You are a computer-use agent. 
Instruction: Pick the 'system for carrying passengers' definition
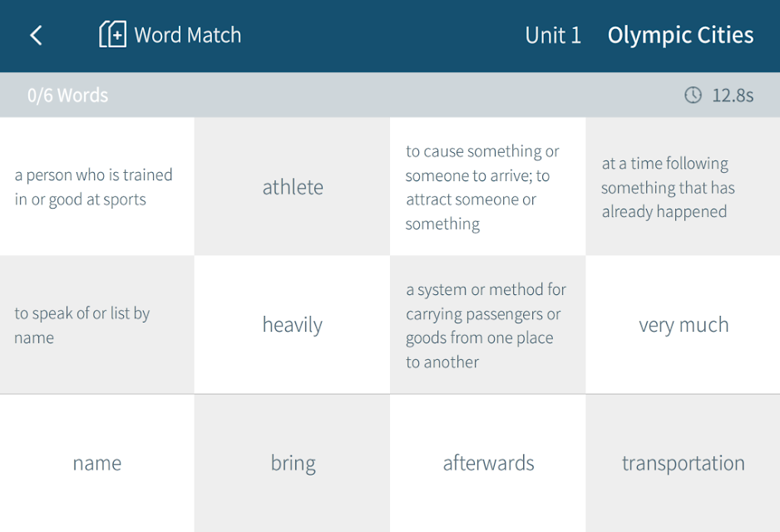click(488, 325)
